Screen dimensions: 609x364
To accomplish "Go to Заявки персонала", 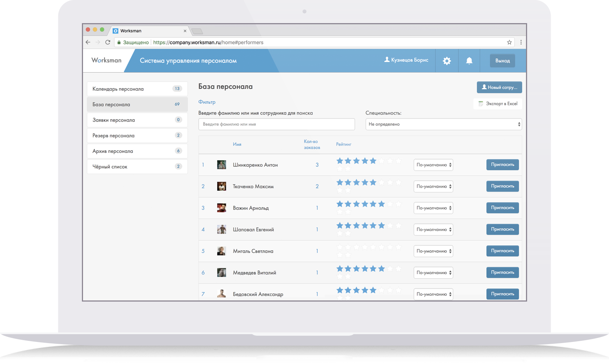I will pyautogui.click(x=137, y=120).
